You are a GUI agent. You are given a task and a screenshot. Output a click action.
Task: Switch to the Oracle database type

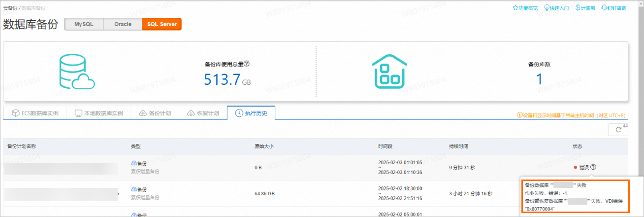(123, 24)
